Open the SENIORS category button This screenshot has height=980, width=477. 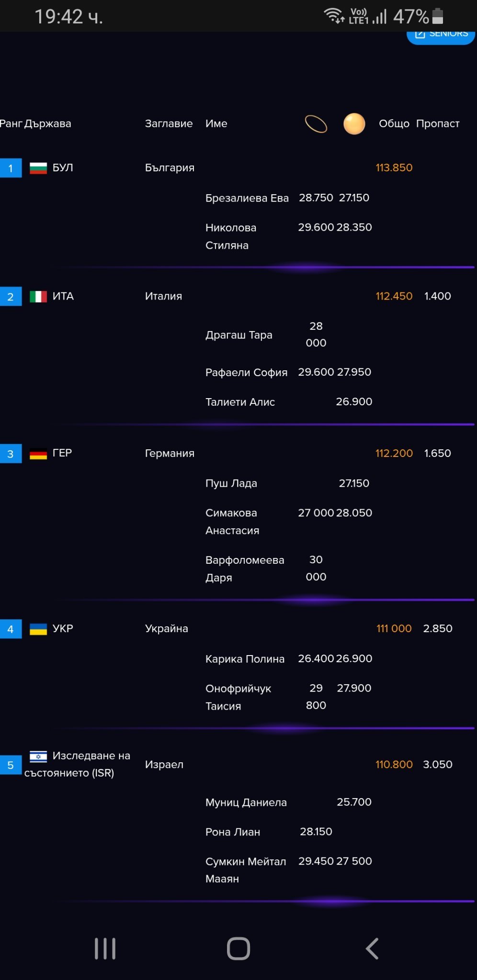[441, 34]
